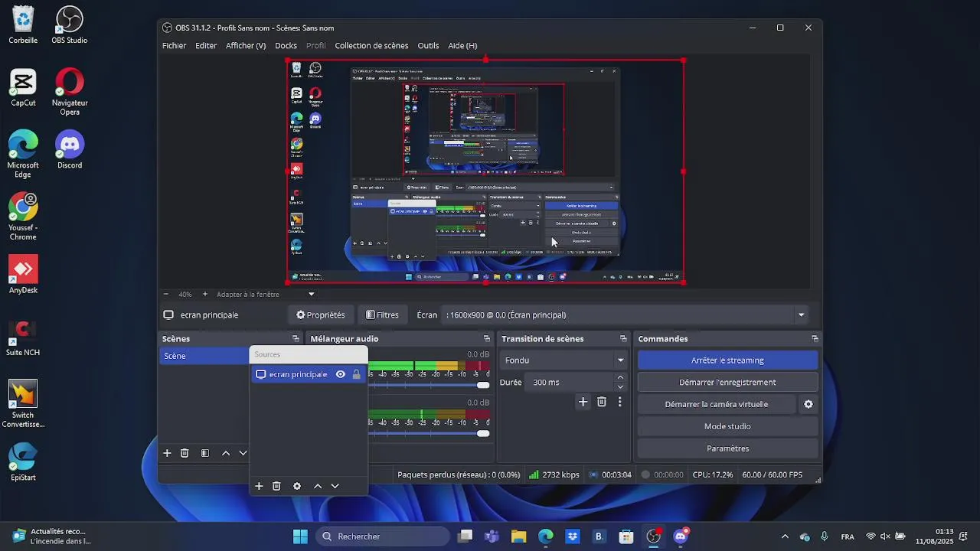Show hidden system tray icons chevron
The height and width of the screenshot is (551, 980).
785,536
